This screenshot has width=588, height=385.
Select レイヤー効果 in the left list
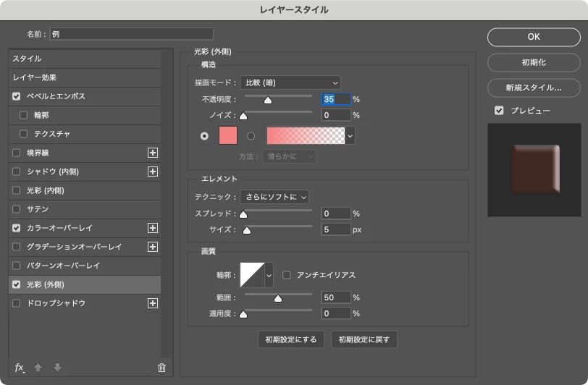tap(85, 77)
